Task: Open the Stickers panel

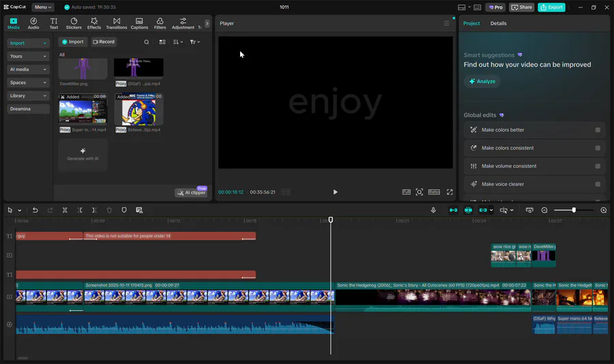Action: point(74,23)
